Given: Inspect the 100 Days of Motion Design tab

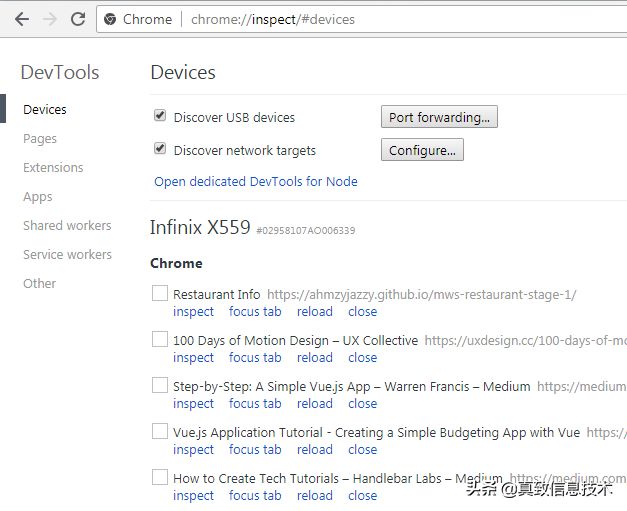Looking at the screenshot, I should pyautogui.click(x=194, y=358).
